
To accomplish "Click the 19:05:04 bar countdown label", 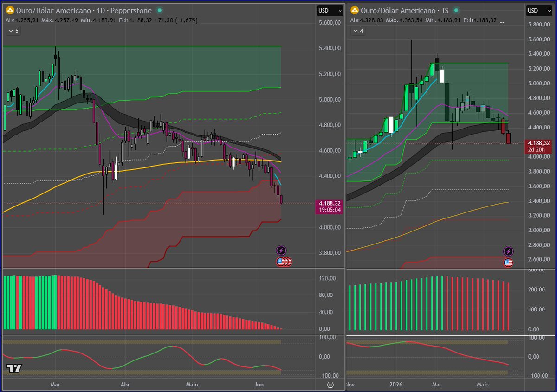I will coord(330,210).
